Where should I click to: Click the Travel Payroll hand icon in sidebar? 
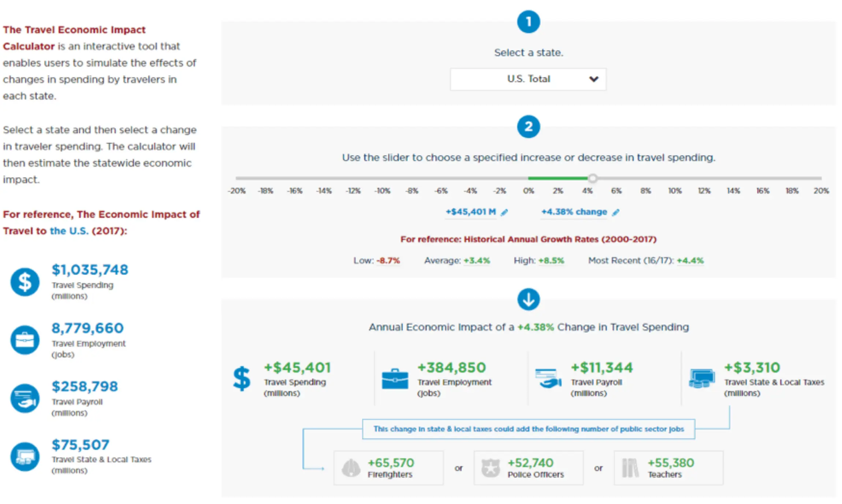click(25, 398)
